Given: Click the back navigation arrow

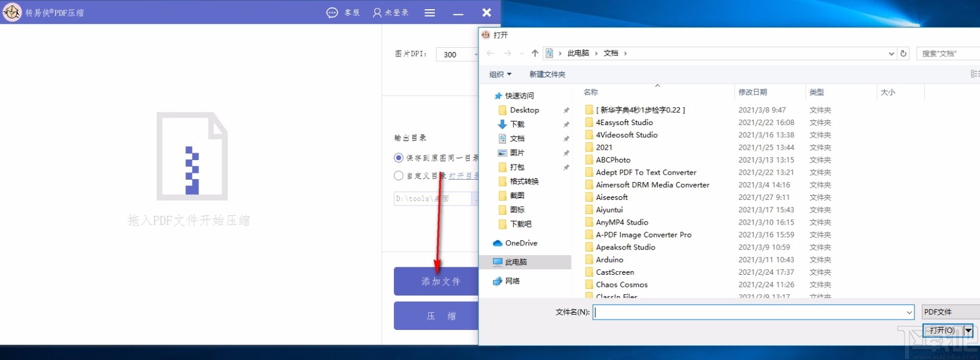Looking at the screenshot, I should [x=490, y=53].
